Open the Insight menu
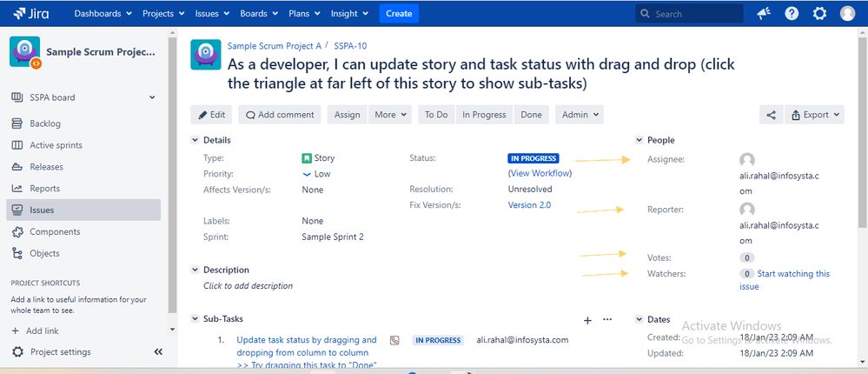Screen dimensions: 868x374 (350, 13)
